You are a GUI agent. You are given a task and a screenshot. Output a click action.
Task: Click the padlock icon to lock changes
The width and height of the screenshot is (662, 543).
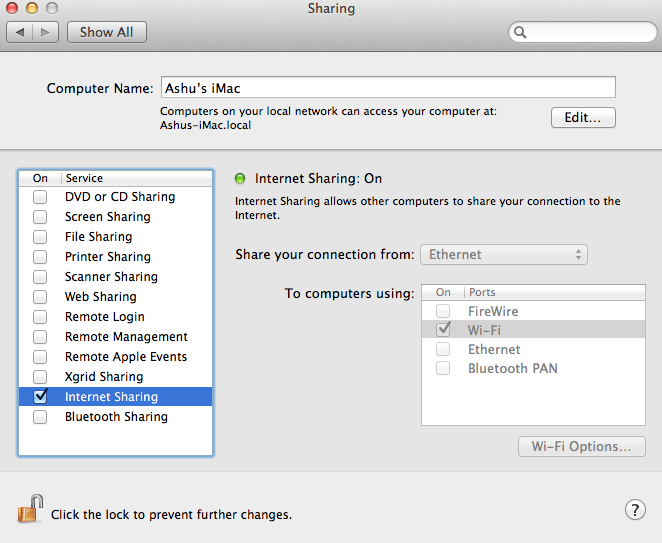pyautogui.click(x=30, y=509)
